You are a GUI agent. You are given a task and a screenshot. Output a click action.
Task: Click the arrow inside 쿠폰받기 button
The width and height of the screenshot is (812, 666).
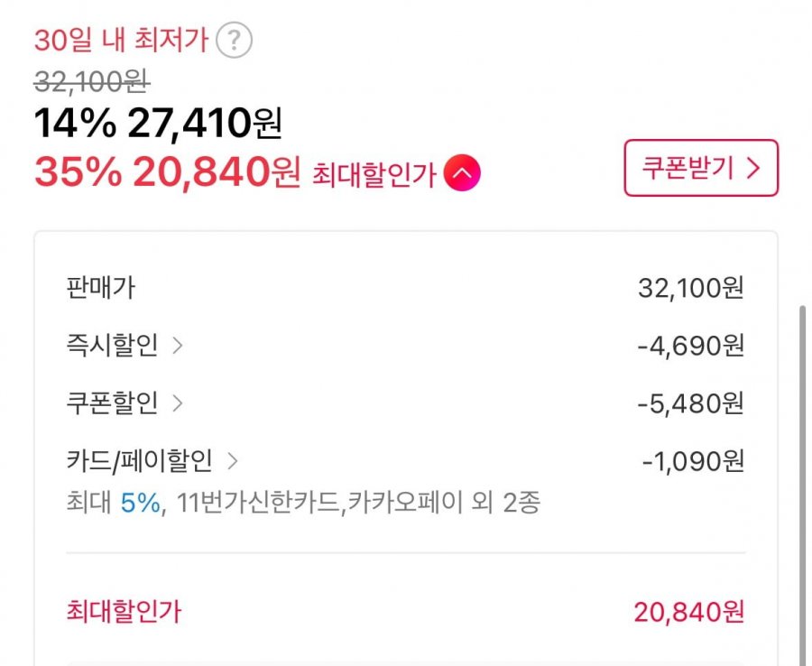[x=753, y=168]
